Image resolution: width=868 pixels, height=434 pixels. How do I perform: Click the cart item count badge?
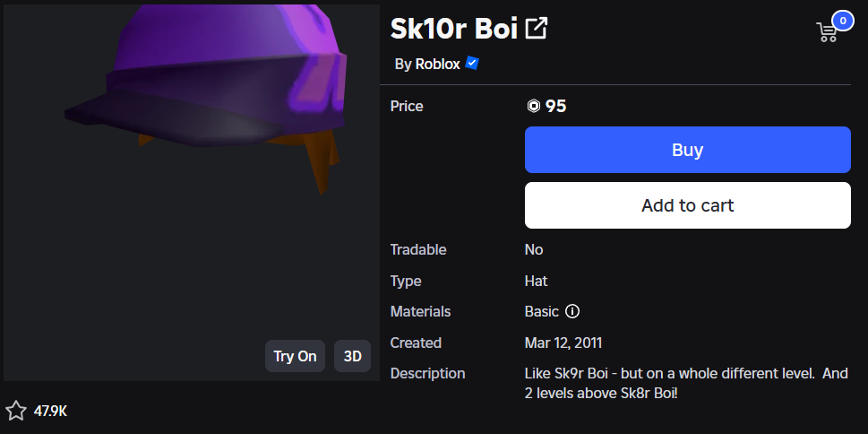(x=842, y=21)
